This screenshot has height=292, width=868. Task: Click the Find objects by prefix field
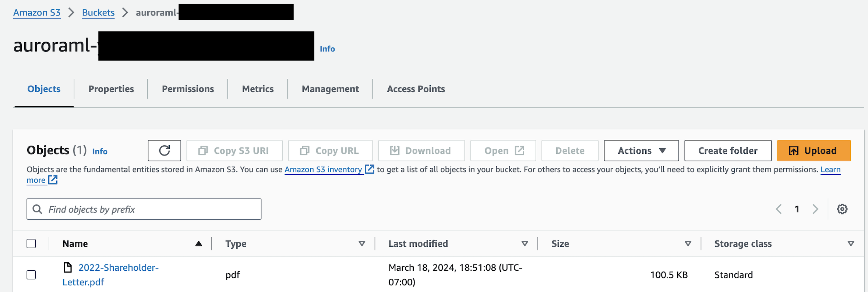point(144,209)
